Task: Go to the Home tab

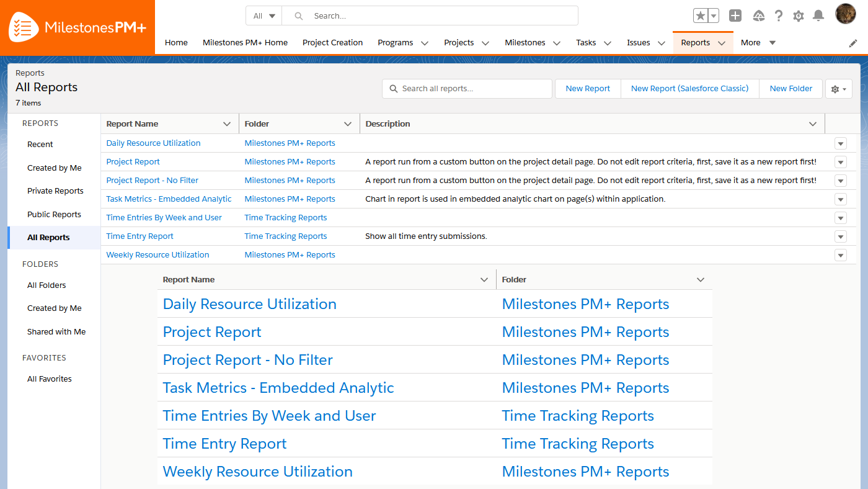Action: pyautogui.click(x=176, y=43)
